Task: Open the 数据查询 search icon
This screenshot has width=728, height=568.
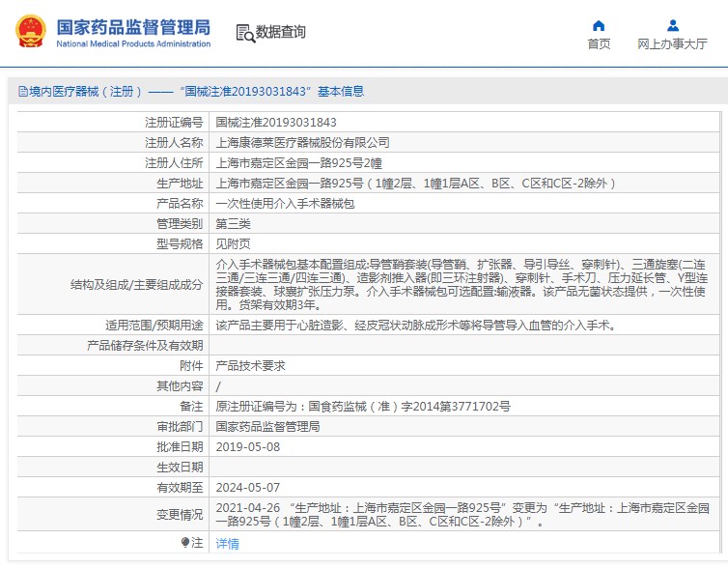Action: click(245, 34)
